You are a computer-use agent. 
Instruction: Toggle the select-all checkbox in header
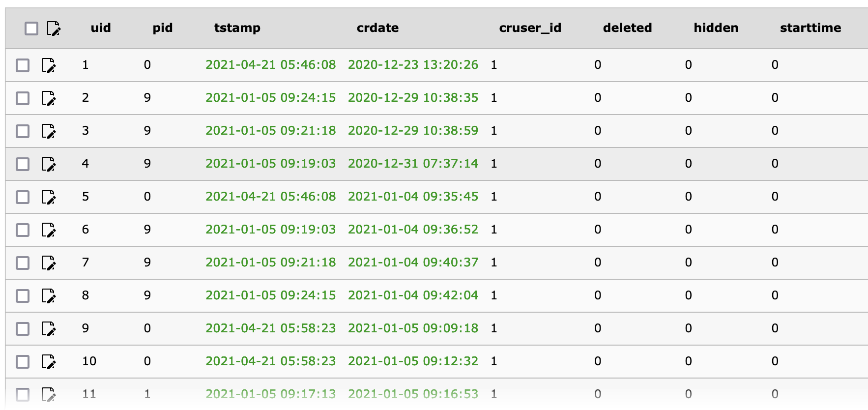pos(31,29)
